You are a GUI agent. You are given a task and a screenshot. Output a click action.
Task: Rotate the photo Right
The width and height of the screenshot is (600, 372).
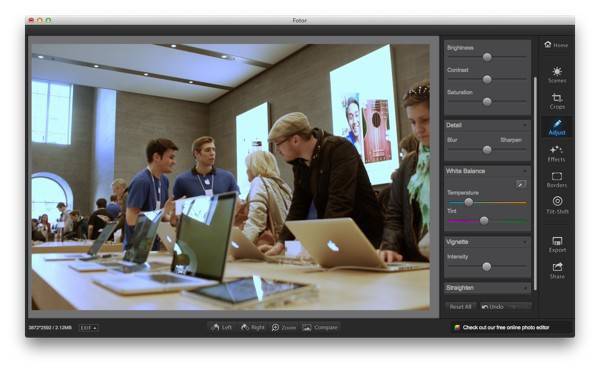(x=253, y=327)
